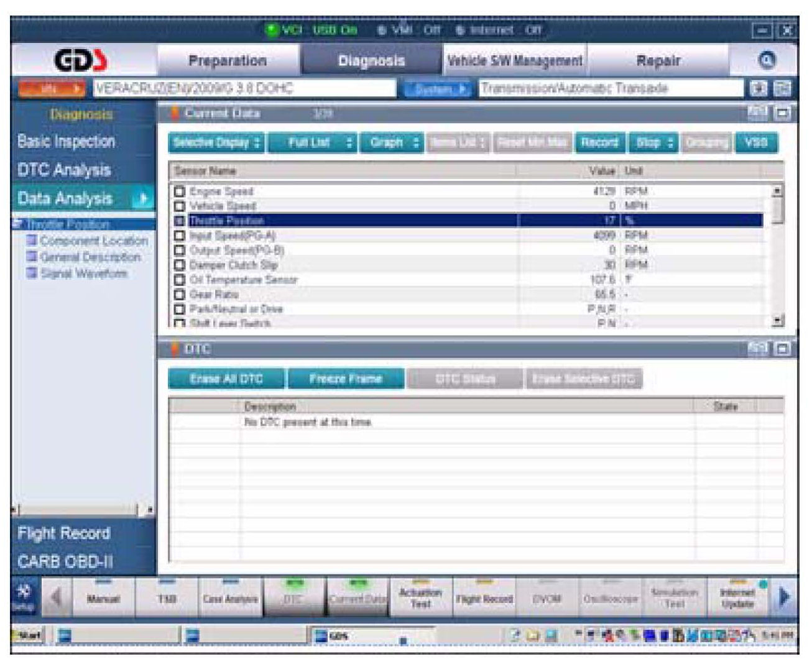Expand the Full List dropdown

[313, 142]
